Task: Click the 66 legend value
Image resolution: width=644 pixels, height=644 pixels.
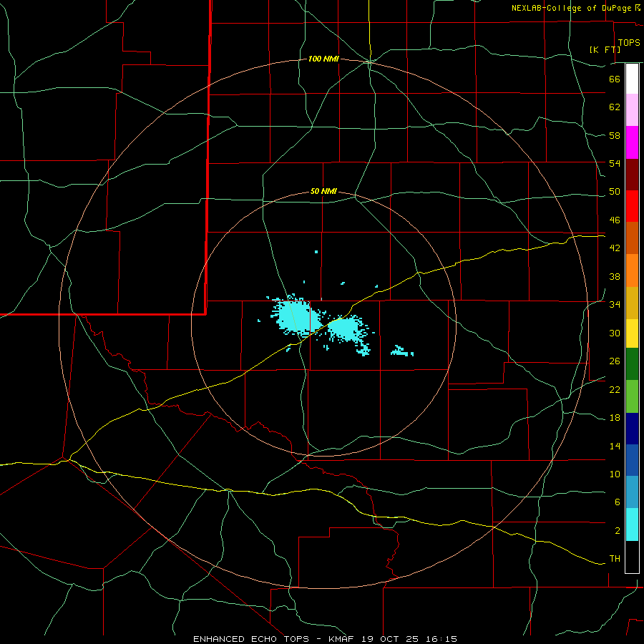Action: click(x=615, y=79)
